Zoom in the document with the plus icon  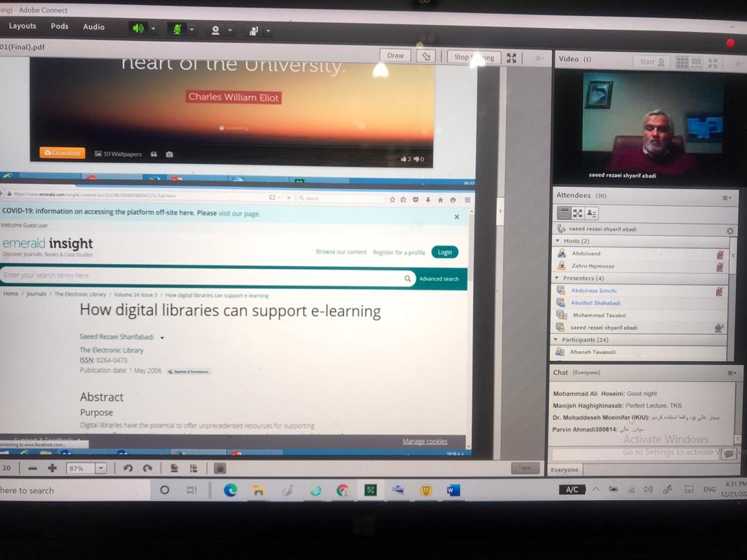tap(53, 469)
